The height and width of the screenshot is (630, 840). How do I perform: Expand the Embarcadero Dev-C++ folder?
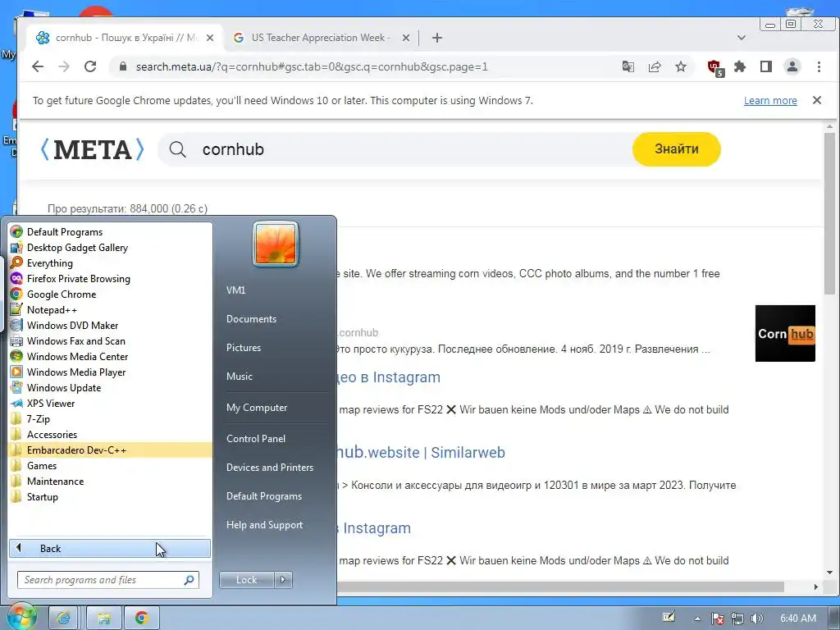pos(110,450)
